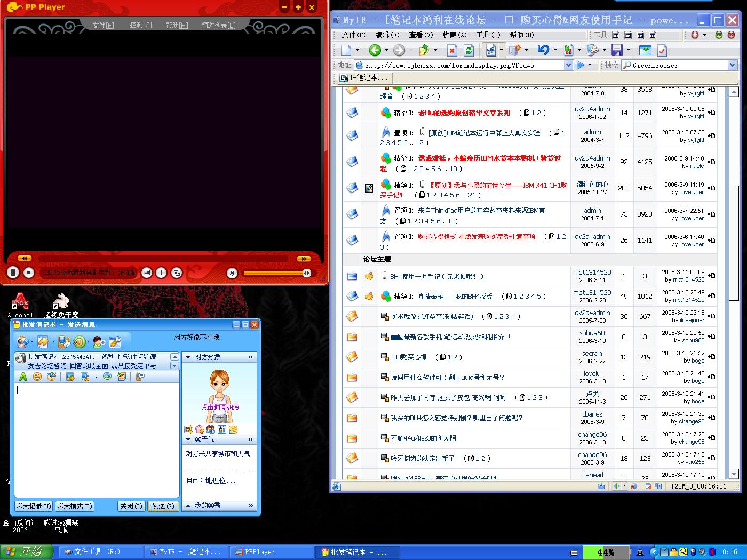The height and width of the screenshot is (560, 747).
Task: Open the address bar URL dropdown
Action: coord(568,65)
